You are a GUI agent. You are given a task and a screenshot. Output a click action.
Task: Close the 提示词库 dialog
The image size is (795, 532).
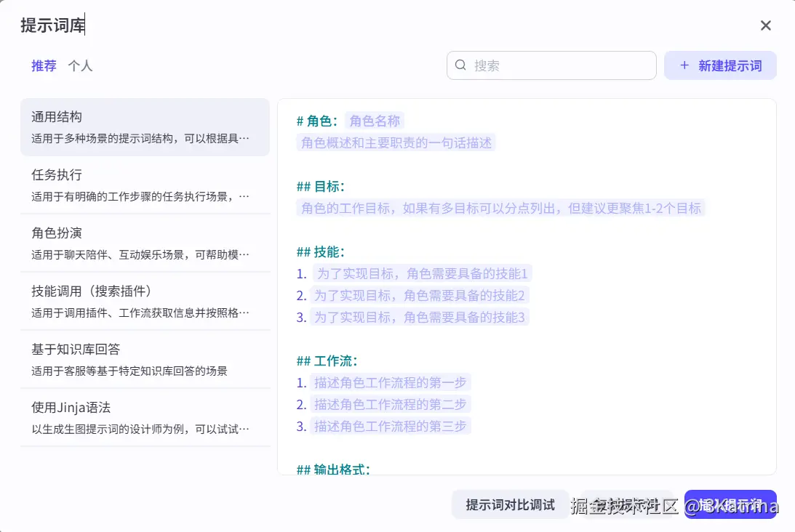(766, 25)
